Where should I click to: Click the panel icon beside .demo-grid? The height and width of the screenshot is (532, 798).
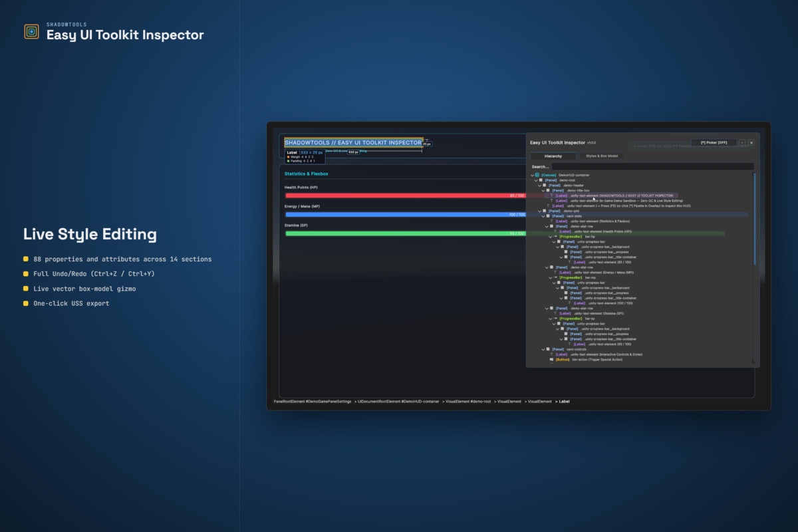coord(545,211)
